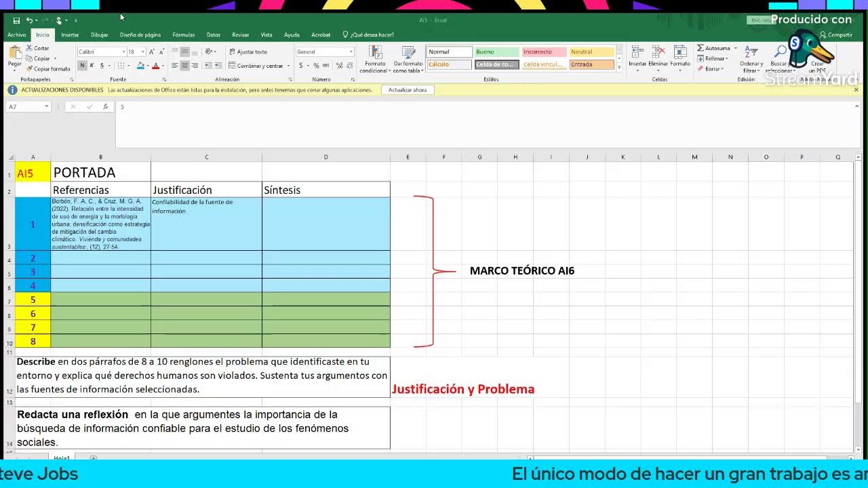The height and width of the screenshot is (488, 868).
Task: Open the borders dropdown arrow
Action: (x=130, y=66)
